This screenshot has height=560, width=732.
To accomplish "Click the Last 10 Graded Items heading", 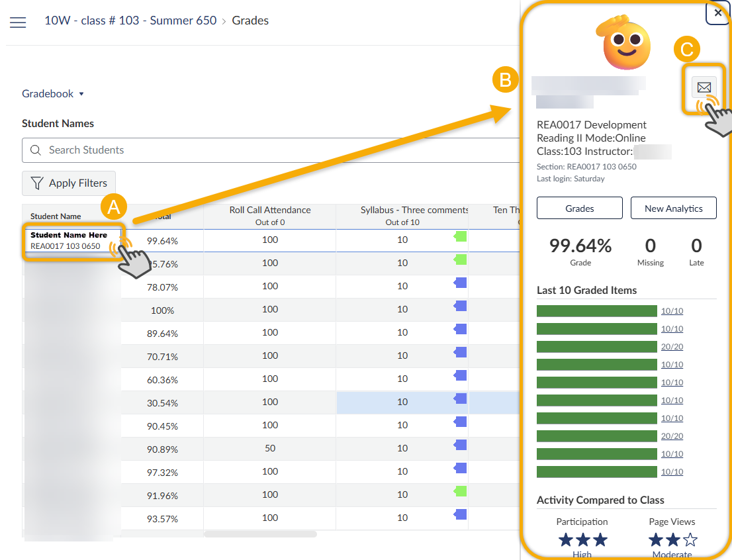I will [587, 290].
